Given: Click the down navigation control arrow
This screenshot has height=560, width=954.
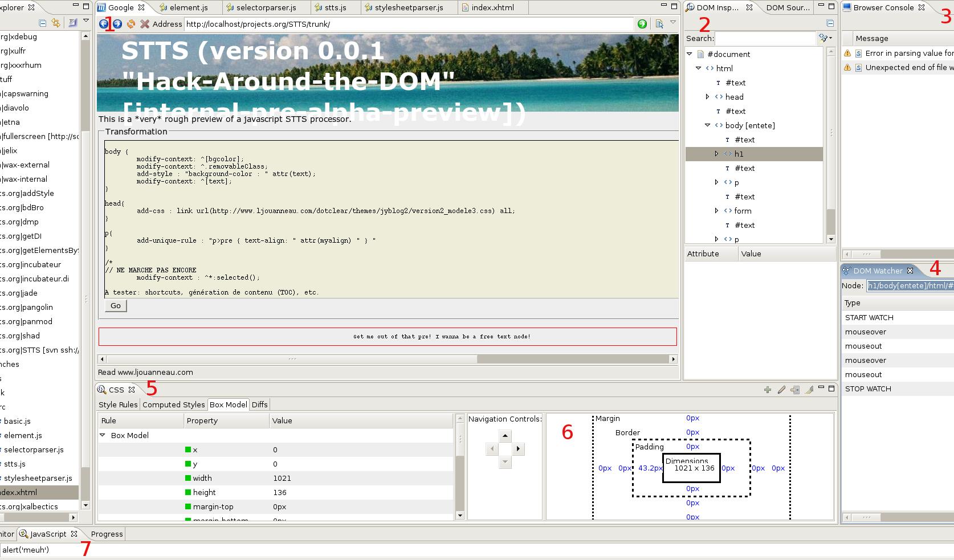Looking at the screenshot, I should (x=505, y=461).
